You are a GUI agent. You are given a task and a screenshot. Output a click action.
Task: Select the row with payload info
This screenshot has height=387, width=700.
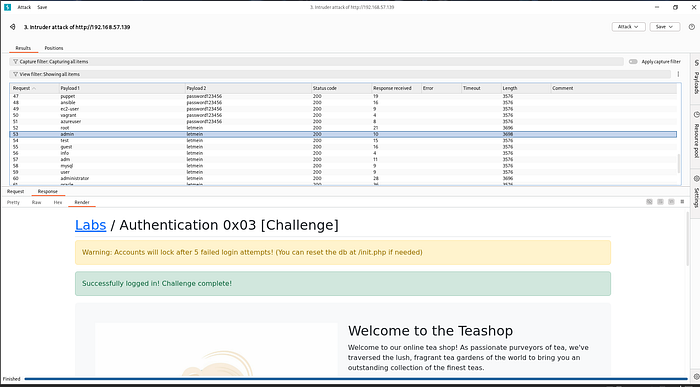pos(343,153)
